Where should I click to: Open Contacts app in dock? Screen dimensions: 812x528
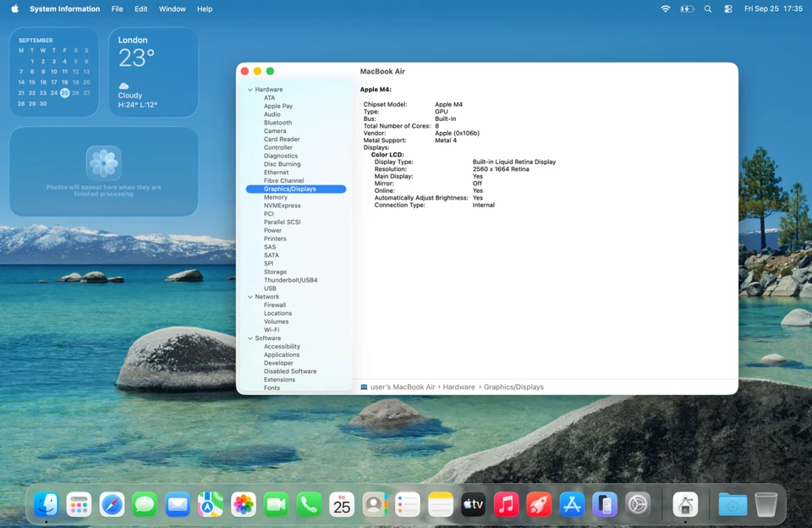(375, 504)
